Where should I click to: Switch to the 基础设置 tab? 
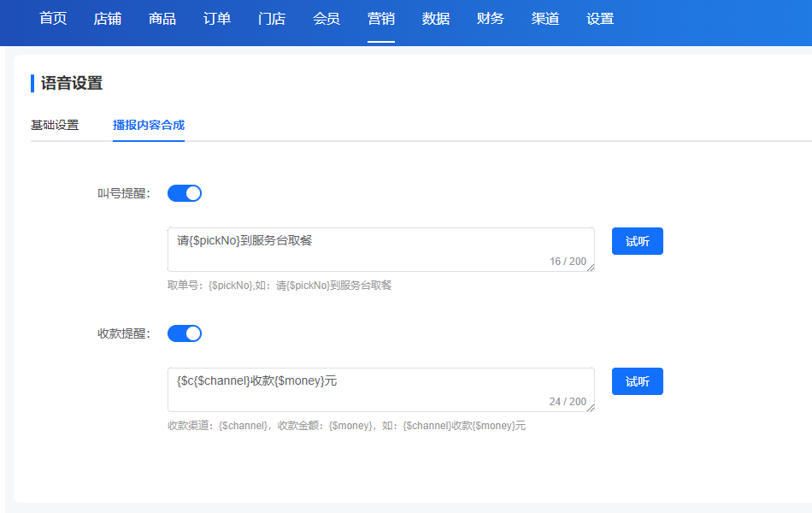55,125
